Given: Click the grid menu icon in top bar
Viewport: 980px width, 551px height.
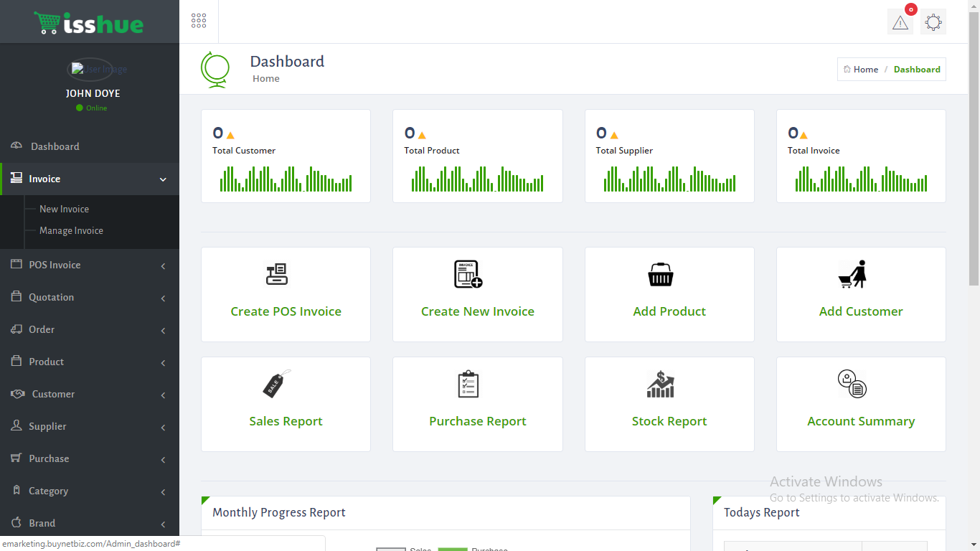Looking at the screenshot, I should [x=199, y=21].
